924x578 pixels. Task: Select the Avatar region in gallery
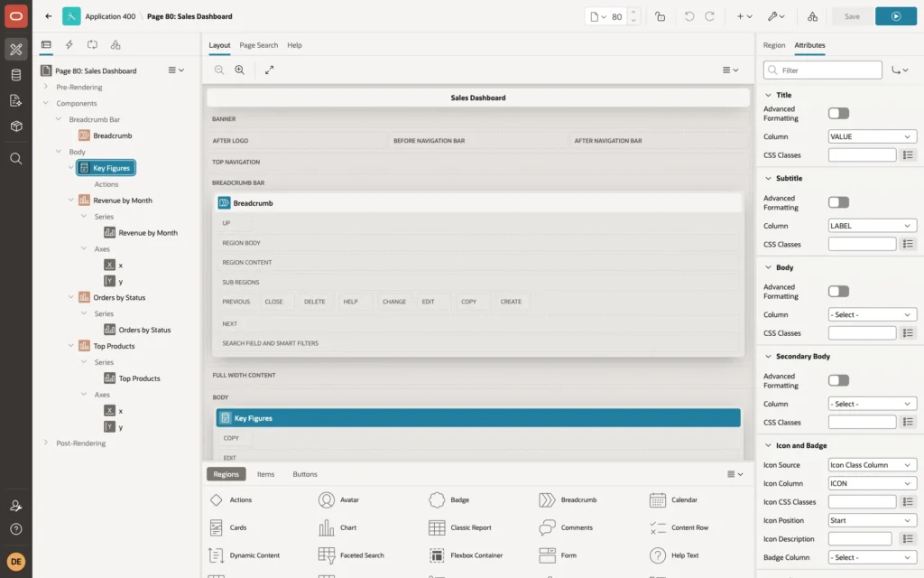tap(339, 500)
